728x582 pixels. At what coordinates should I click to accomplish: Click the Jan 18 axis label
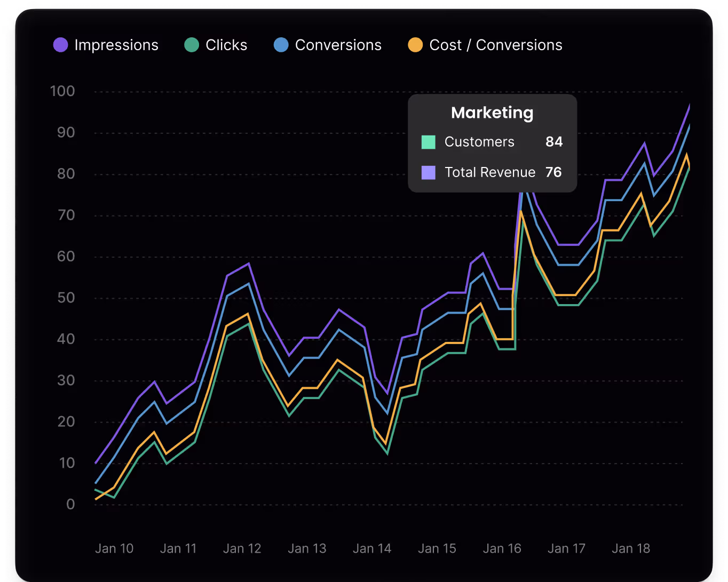(631, 548)
